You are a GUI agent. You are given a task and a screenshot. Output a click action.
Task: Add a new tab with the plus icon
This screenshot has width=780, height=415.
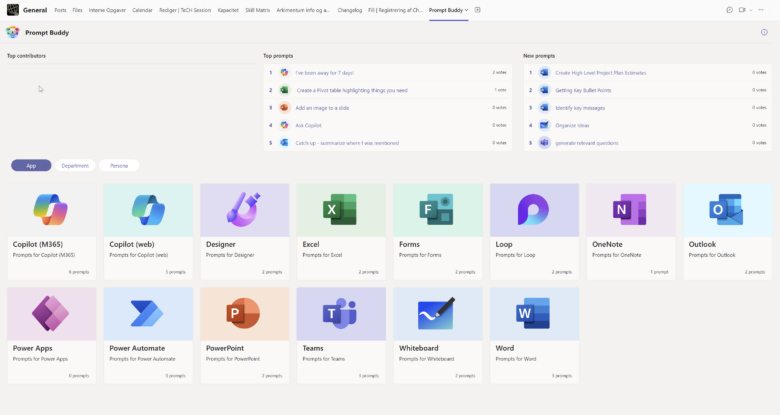478,10
